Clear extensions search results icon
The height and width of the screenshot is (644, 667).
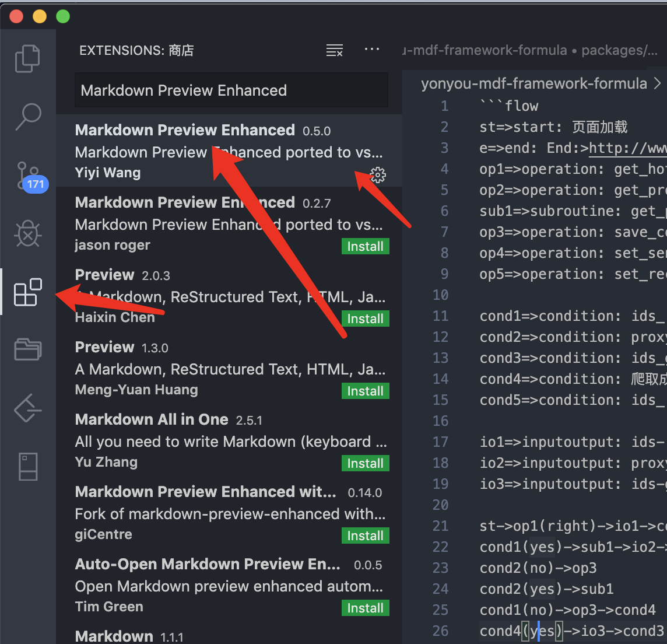pos(334,50)
